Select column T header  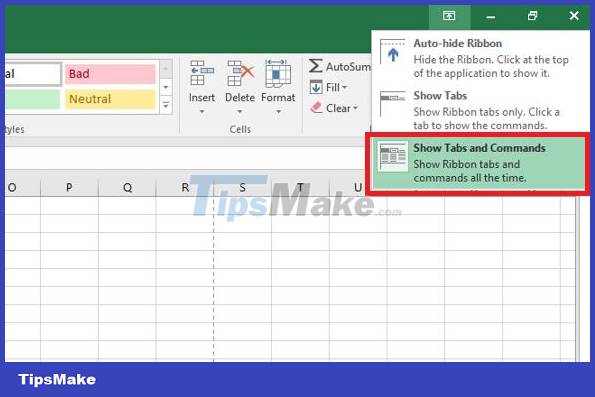(x=300, y=187)
